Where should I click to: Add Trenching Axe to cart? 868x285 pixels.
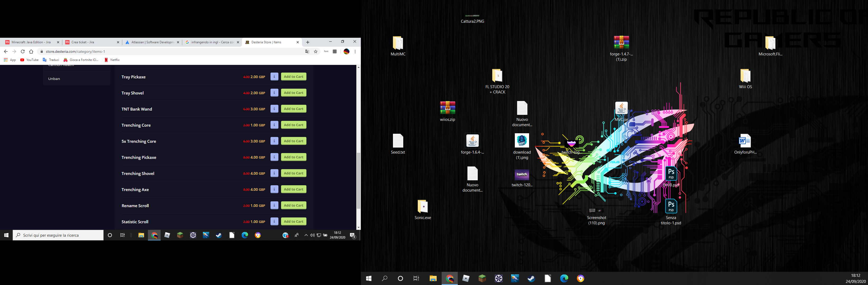click(x=293, y=189)
